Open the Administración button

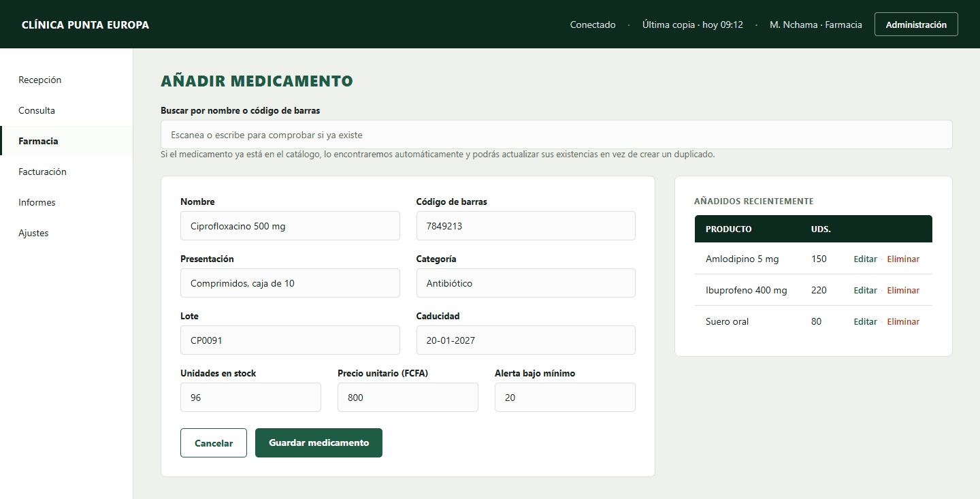tap(916, 25)
